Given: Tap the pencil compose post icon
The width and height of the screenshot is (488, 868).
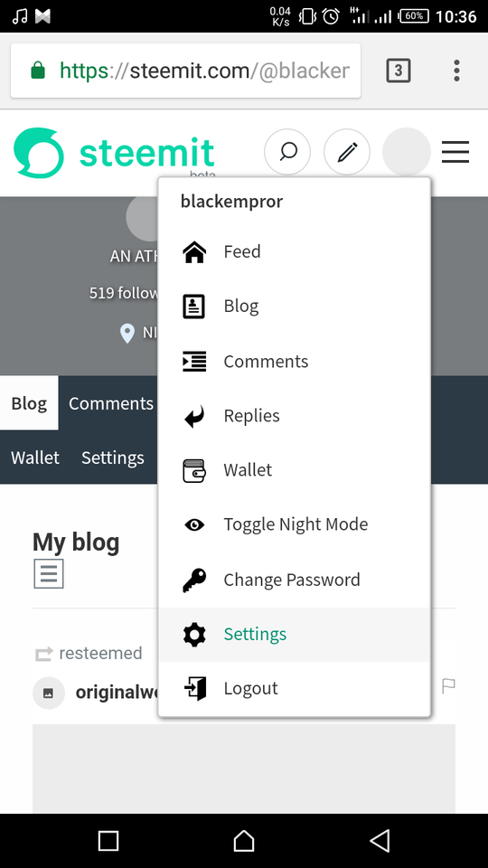Looking at the screenshot, I should pyautogui.click(x=347, y=152).
